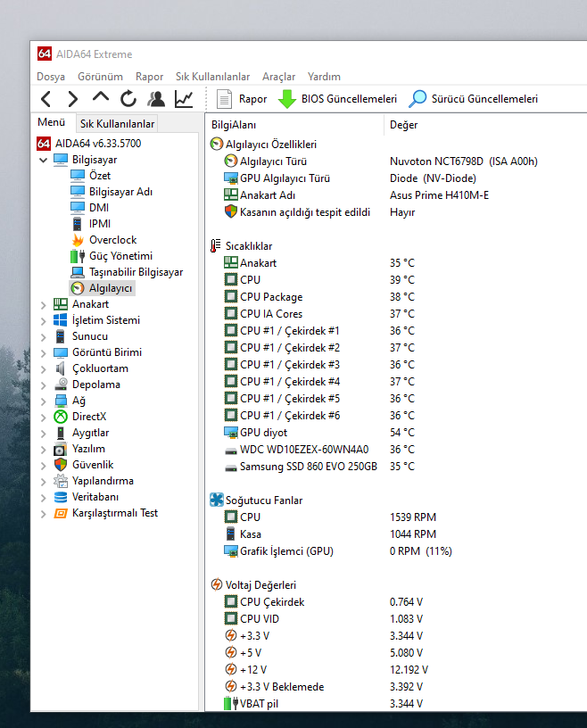Viewport: 587px width, 728px height.
Task: Open the Görünüm menu
Action: [x=100, y=77]
